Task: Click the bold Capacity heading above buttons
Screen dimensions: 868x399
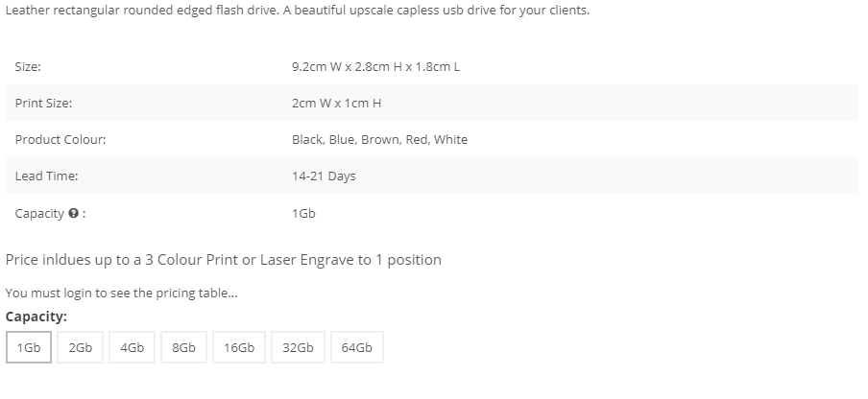Action: pyautogui.click(x=36, y=317)
